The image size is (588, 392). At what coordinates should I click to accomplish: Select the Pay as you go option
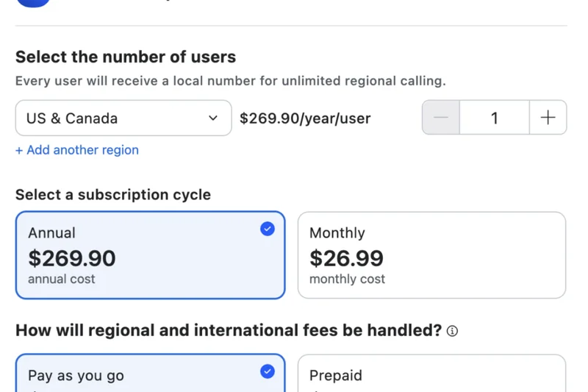(150, 375)
